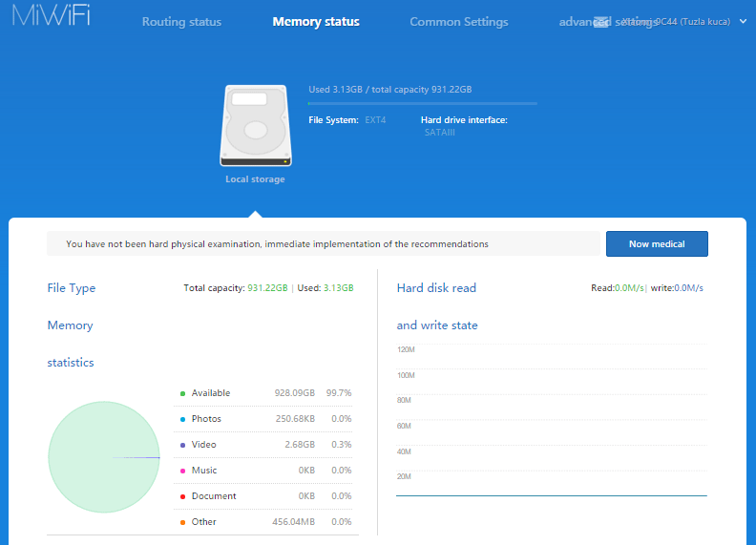
Task: Click the MiWiFi logo
Action: 52,16
